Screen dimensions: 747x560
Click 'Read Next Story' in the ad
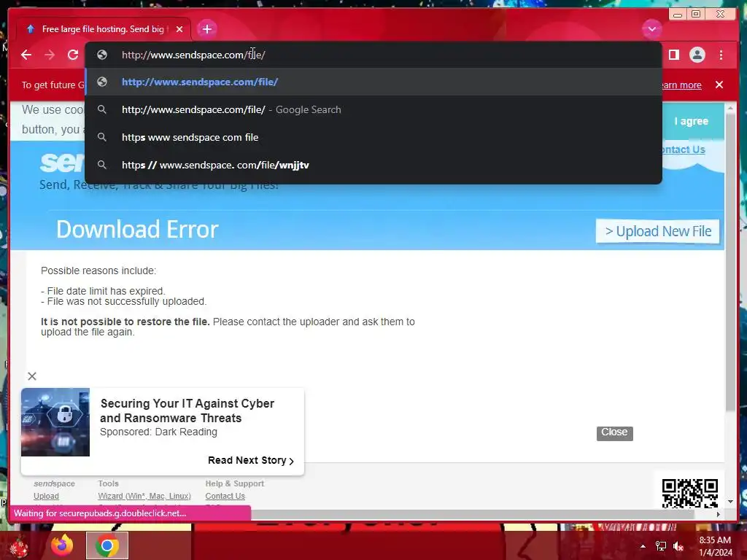tap(251, 461)
